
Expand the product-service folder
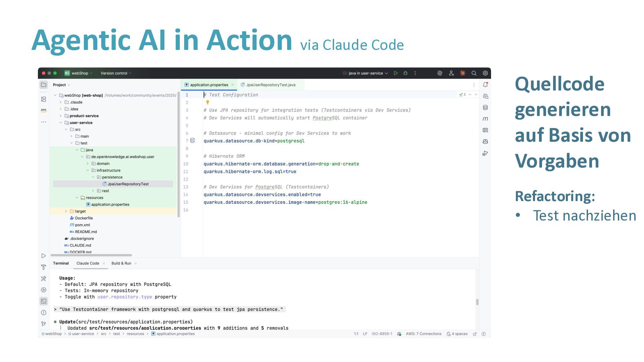pos(61,116)
